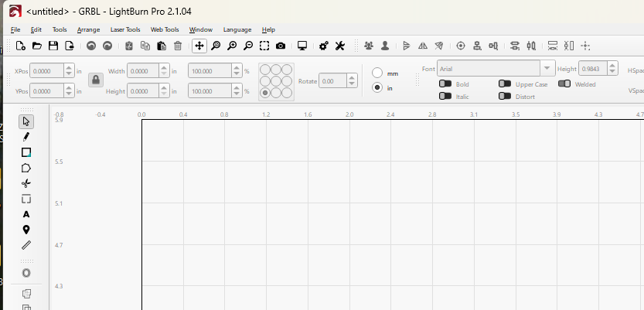Select the Pan/Drag view tool
This screenshot has width=644, height=310.
point(199,46)
